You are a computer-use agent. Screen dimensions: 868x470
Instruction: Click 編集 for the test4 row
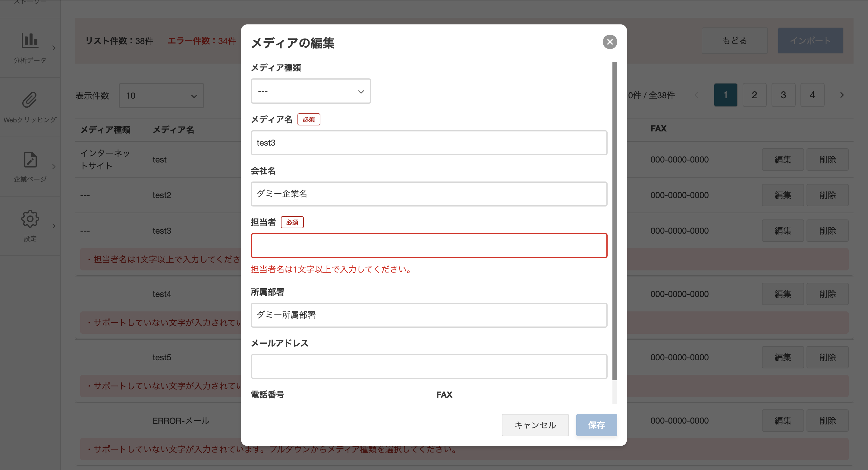pyautogui.click(x=783, y=294)
